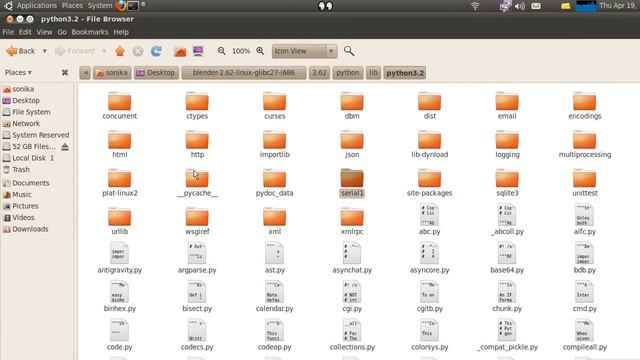Click the search magnifier icon
The image size is (640, 360).
point(349,51)
